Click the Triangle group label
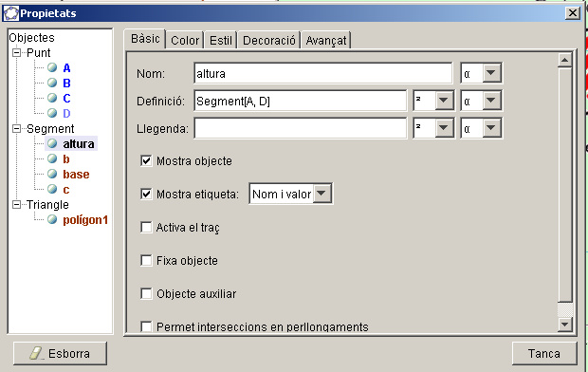The height and width of the screenshot is (372, 588). [47, 205]
